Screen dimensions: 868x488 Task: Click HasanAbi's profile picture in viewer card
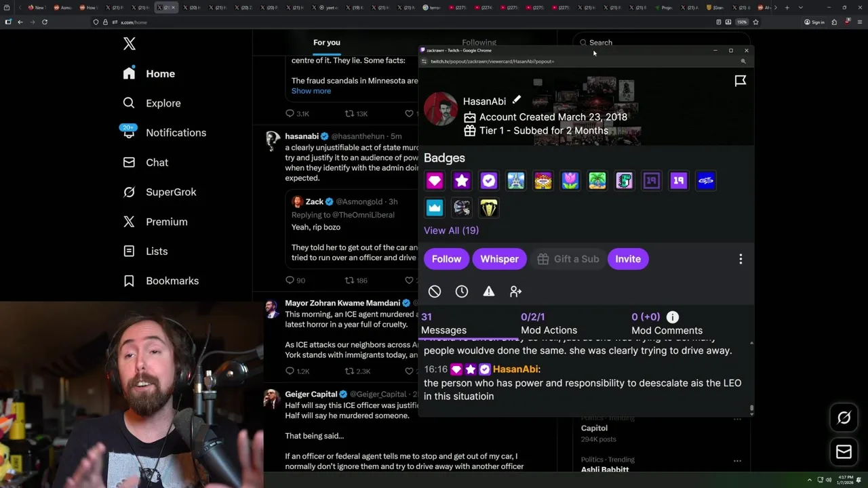tap(441, 109)
